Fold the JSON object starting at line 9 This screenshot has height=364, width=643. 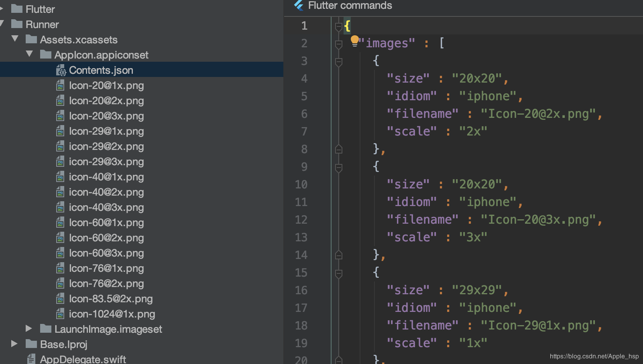point(338,168)
